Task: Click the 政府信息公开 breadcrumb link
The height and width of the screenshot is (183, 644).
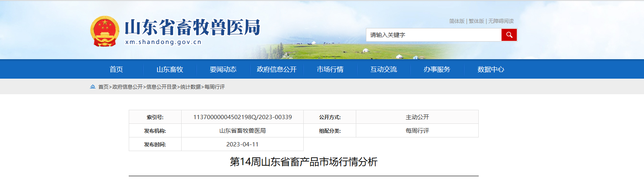Action: 128,87
